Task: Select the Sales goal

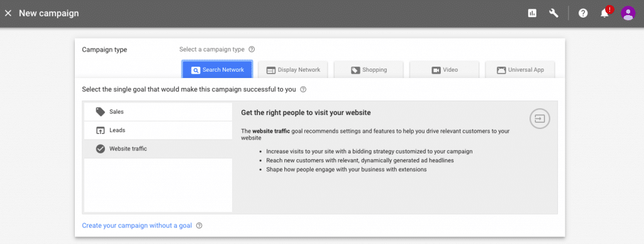Action: coord(158,112)
